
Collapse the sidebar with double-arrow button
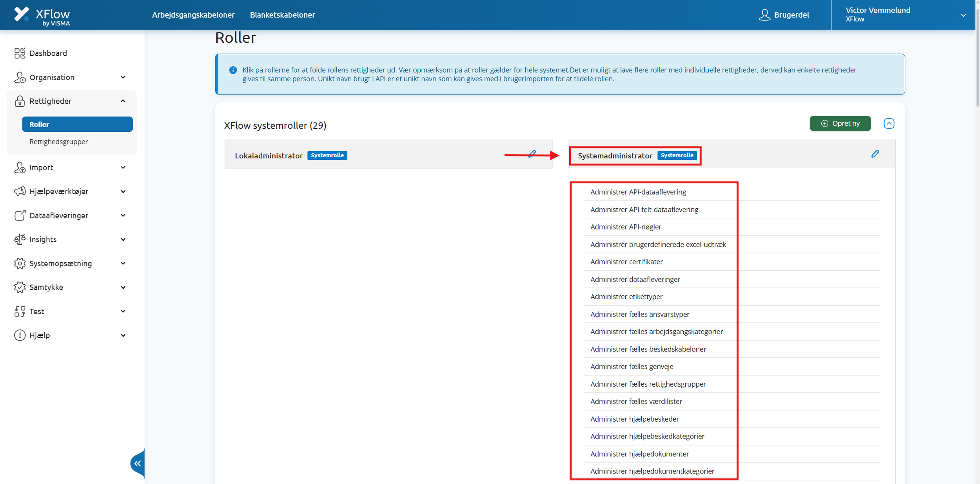[x=138, y=464]
